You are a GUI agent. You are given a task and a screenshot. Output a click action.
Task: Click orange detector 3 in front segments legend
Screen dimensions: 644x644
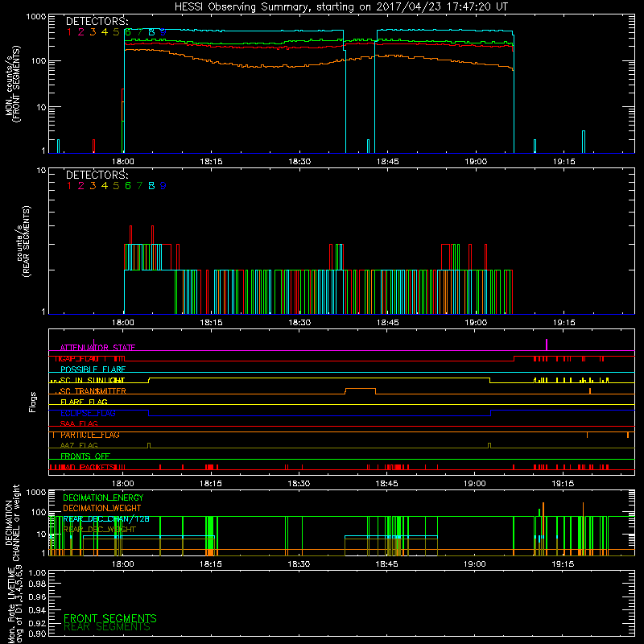93,32
